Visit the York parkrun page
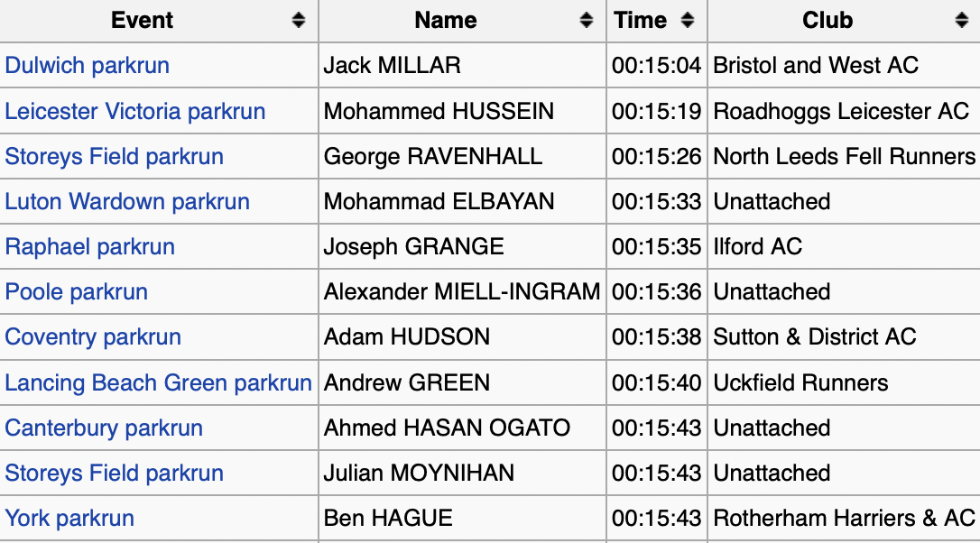Screen dimensions: 980x543 click(x=69, y=518)
